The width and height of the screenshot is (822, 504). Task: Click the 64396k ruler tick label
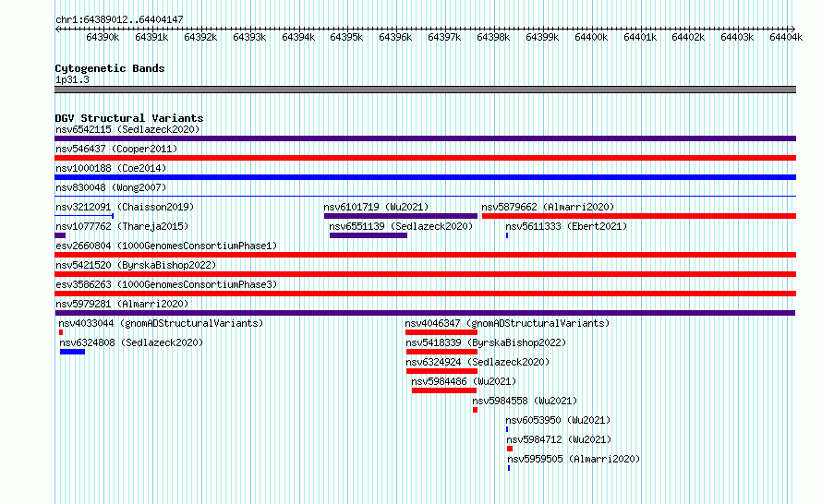click(395, 37)
